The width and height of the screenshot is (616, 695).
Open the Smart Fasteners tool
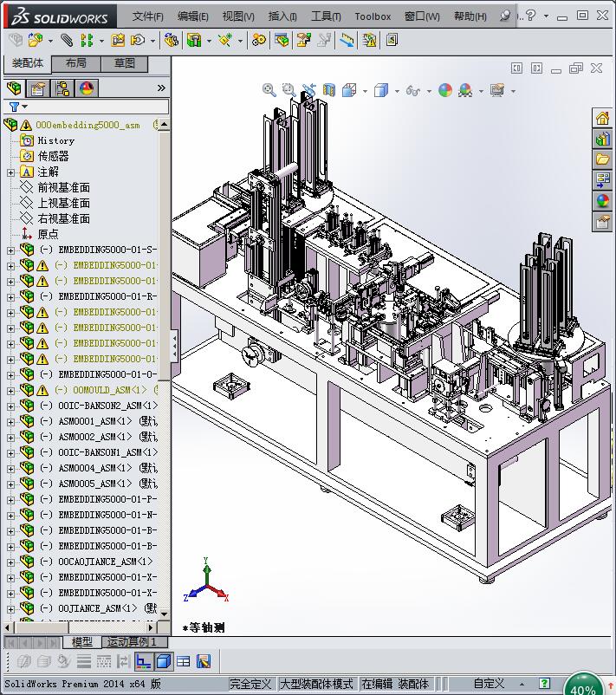(x=118, y=41)
